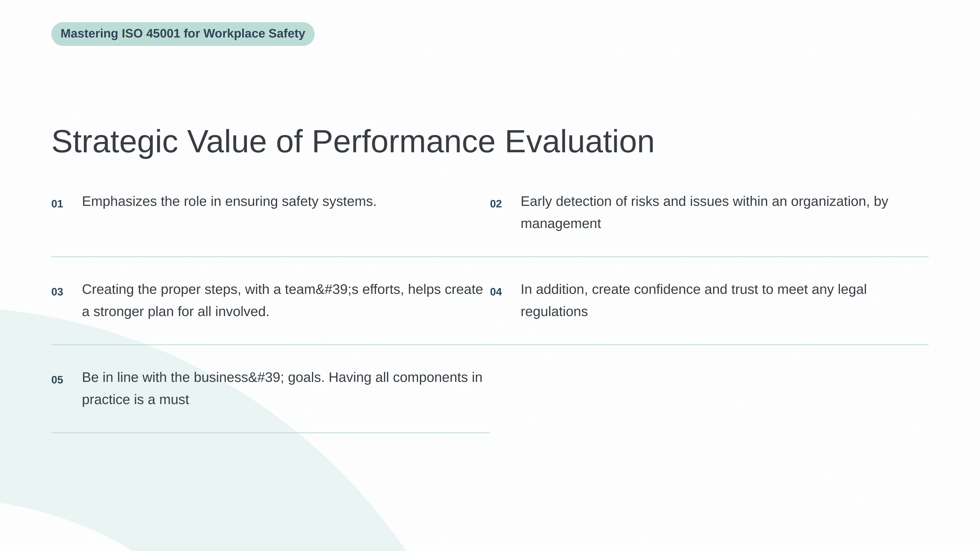Click the divider line below item 05
The height and width of the screenshot is (551, 980).
point(271,433)
